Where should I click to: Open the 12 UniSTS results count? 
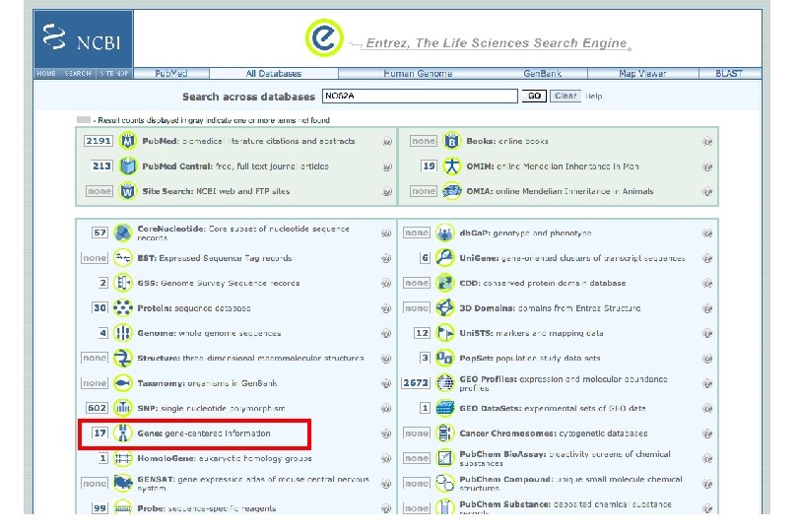pos(422,333)
